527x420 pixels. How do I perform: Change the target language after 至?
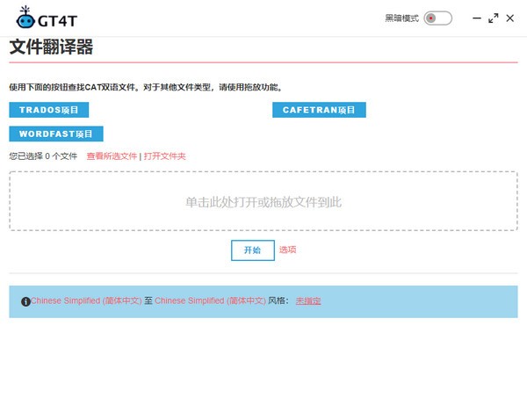210,301
